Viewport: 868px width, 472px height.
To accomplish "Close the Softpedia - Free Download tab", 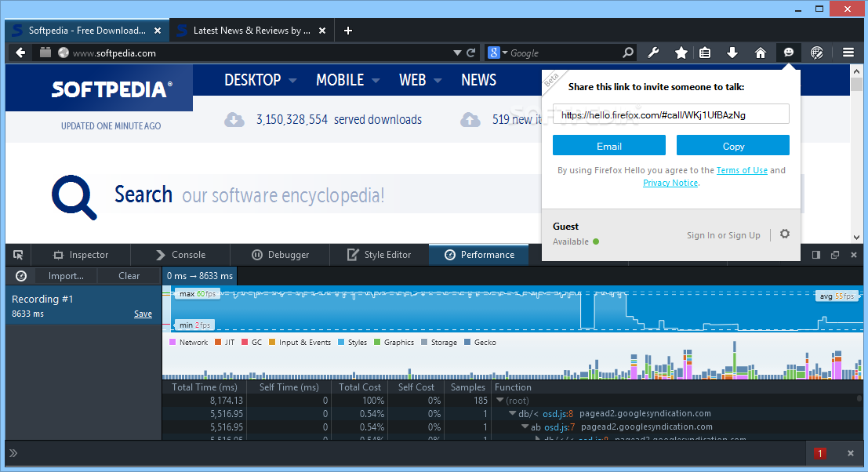I will point(158,31).
